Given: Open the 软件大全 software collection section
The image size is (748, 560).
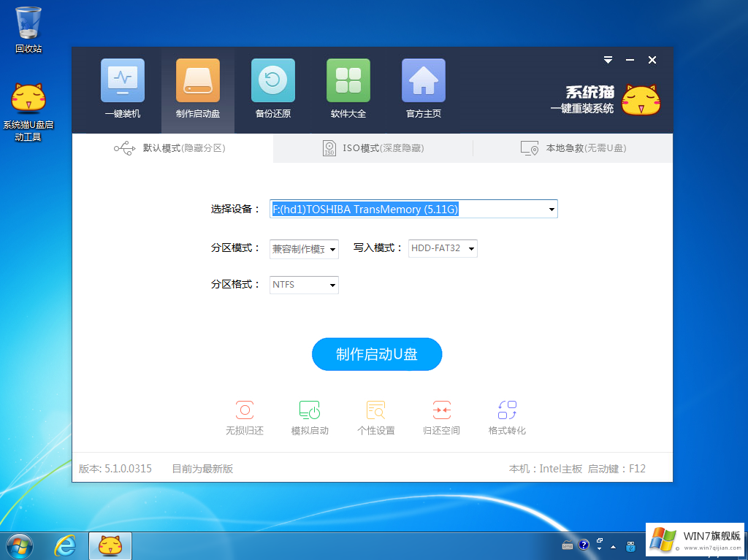Looking at the screenshot, I should pyautogui.click(x=348, y=89).
